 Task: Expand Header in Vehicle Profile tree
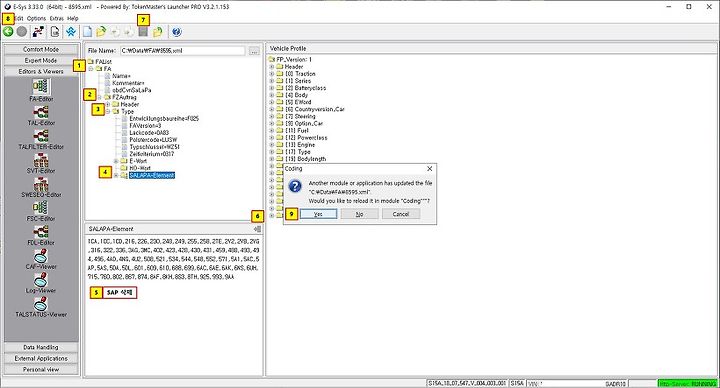point(271,67)
